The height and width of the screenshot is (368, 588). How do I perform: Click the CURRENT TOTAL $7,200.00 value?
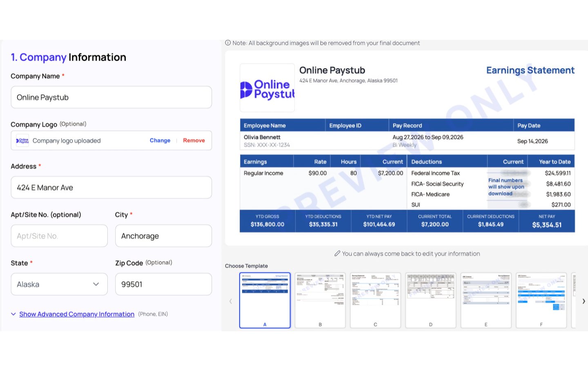coord(435,224)
